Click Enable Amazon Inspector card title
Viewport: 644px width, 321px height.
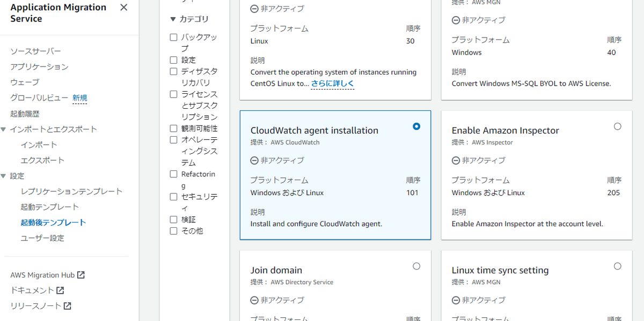coord(506,130)
